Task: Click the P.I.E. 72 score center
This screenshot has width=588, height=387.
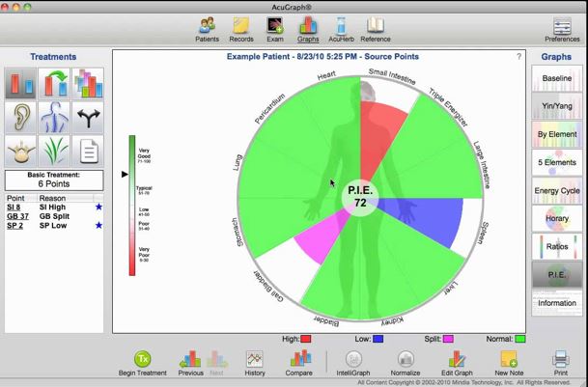Action: (360, 197)
